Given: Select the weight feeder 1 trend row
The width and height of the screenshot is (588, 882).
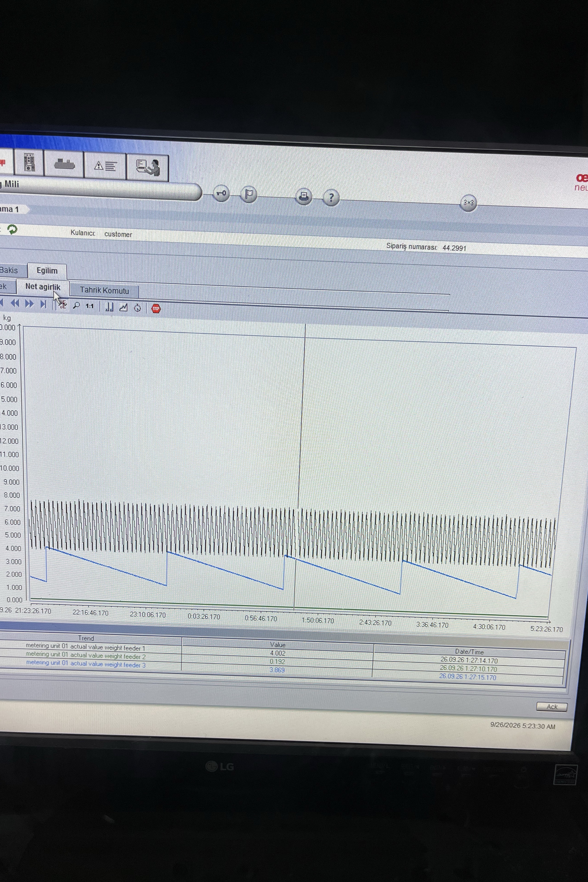Looking at the screenshot, I should tap(85, 647).
